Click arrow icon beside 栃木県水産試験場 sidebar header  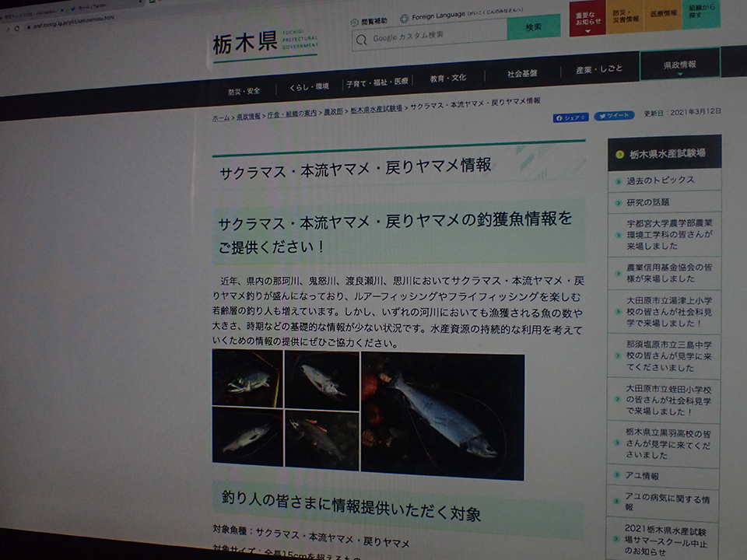click(620, 154)
